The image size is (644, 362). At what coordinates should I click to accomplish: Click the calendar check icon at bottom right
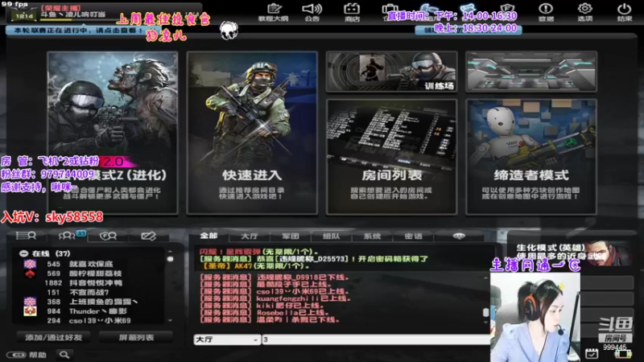pos(592,353)
